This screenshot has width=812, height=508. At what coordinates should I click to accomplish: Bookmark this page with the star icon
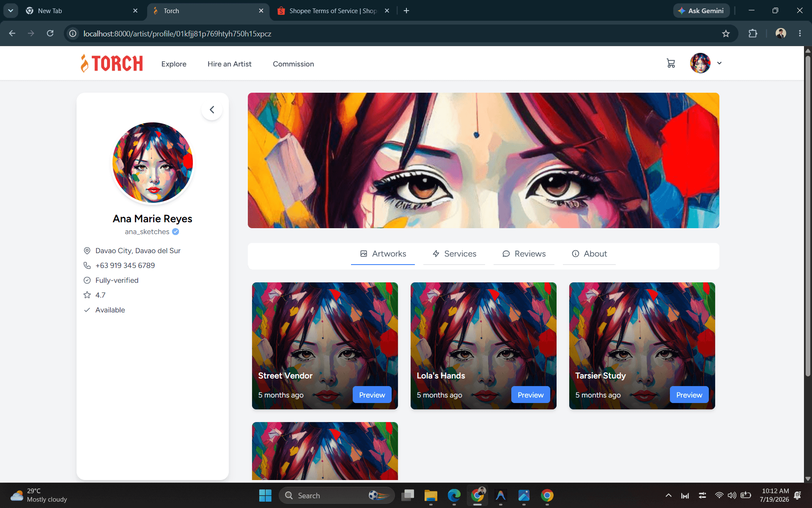pyautogui.click(x=726, y=33)
